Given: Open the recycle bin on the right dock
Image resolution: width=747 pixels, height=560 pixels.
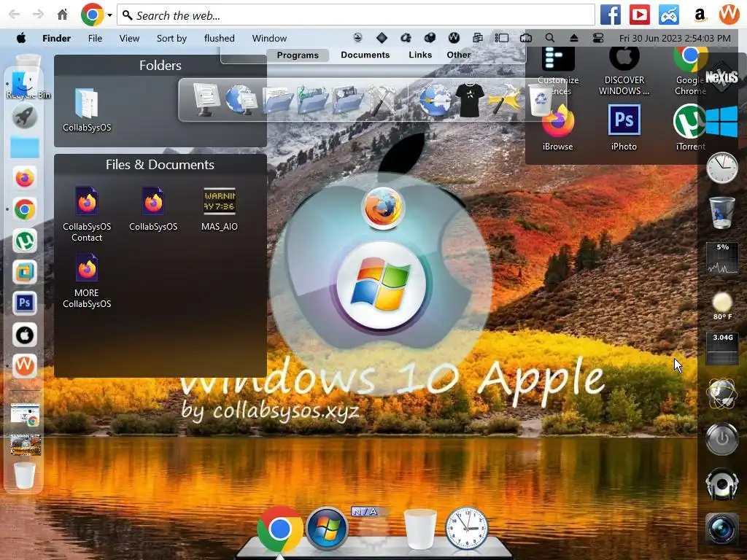Looking at the screenshot, I should (x=721, y=212).
